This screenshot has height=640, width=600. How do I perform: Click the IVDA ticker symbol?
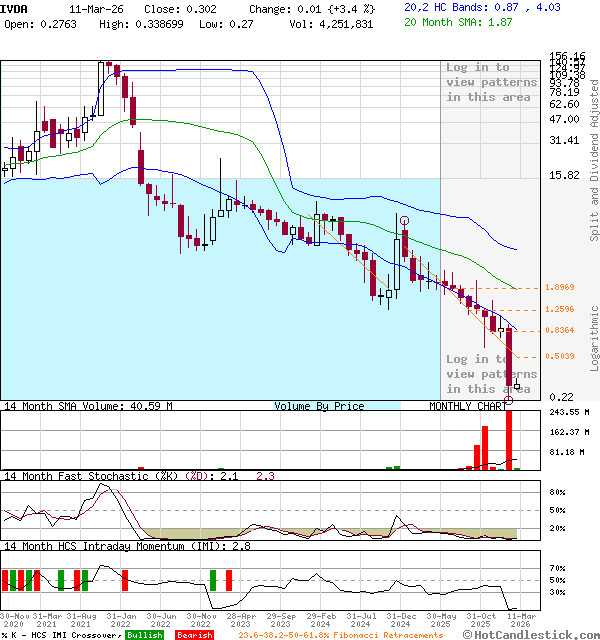coord(15,7)
